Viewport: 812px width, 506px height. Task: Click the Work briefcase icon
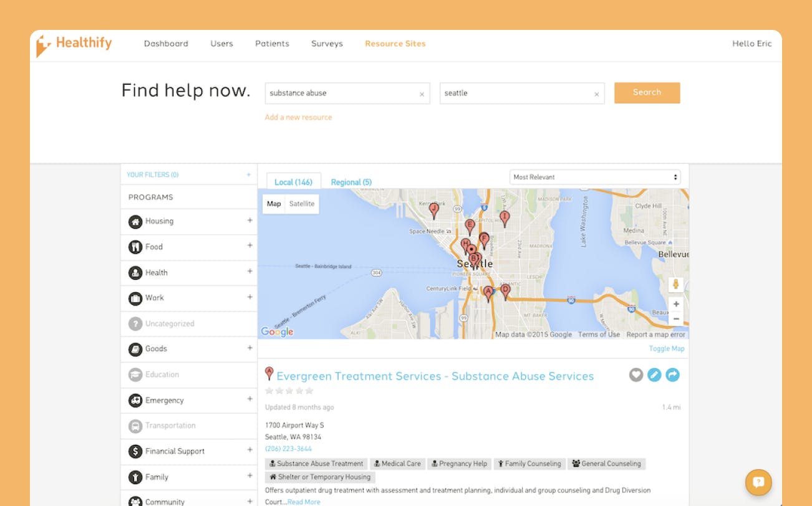tap(135, 298)
